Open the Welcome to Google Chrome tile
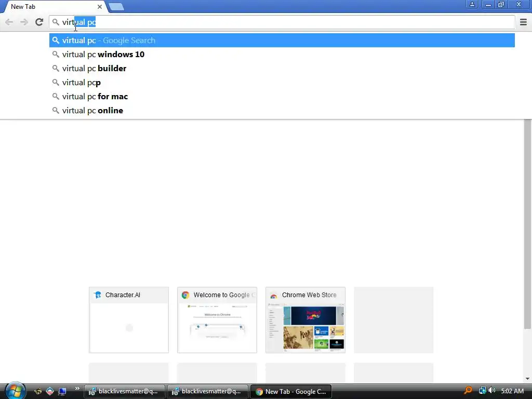 217,320
